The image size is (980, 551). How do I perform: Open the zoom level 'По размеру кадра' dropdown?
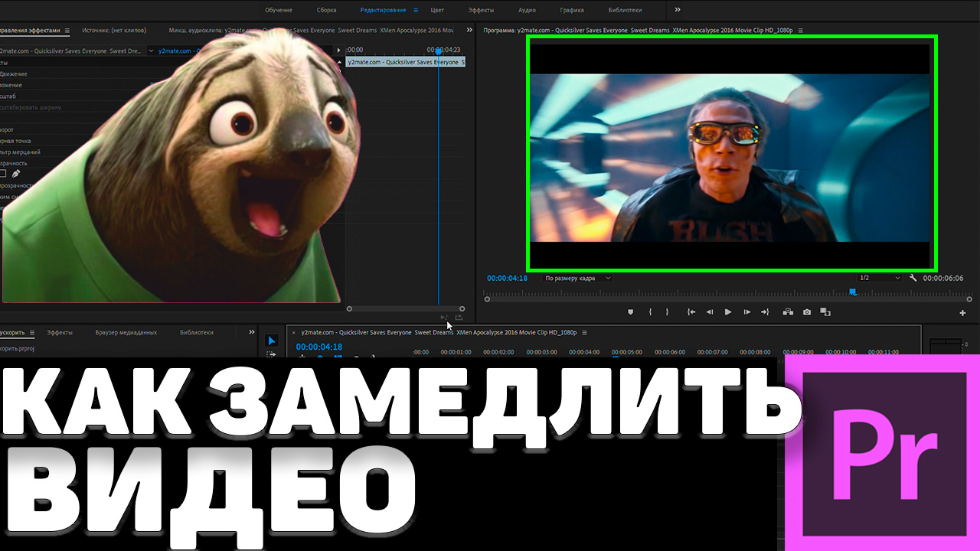pyautogui.click(x=578, y=278)
